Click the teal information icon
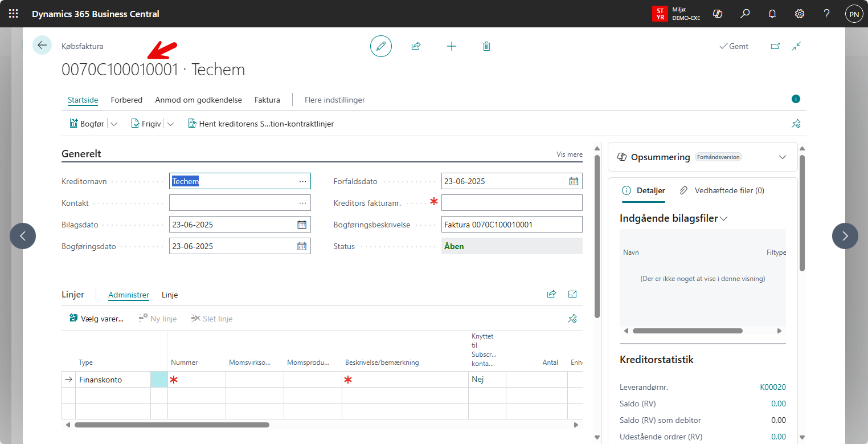 pyautogui.click(x=796, y=99)
